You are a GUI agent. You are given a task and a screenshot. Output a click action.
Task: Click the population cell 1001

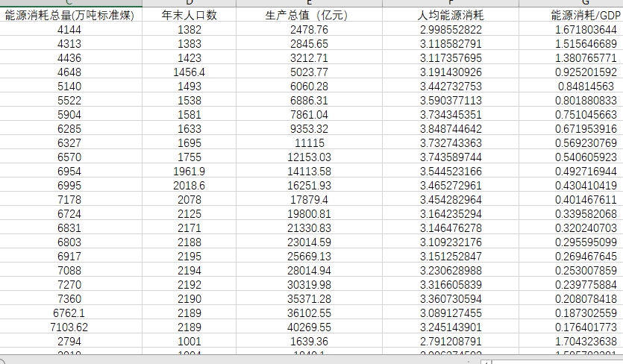[189, 342]
